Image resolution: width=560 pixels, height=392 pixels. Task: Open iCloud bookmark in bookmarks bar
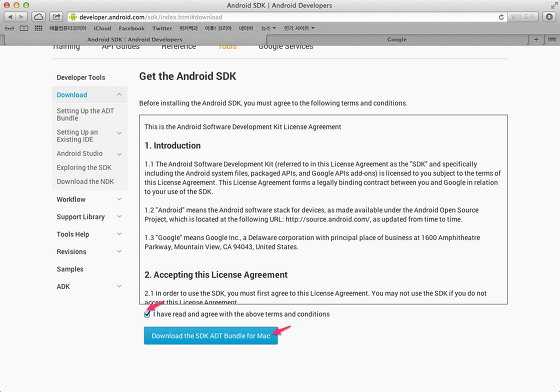102,28
